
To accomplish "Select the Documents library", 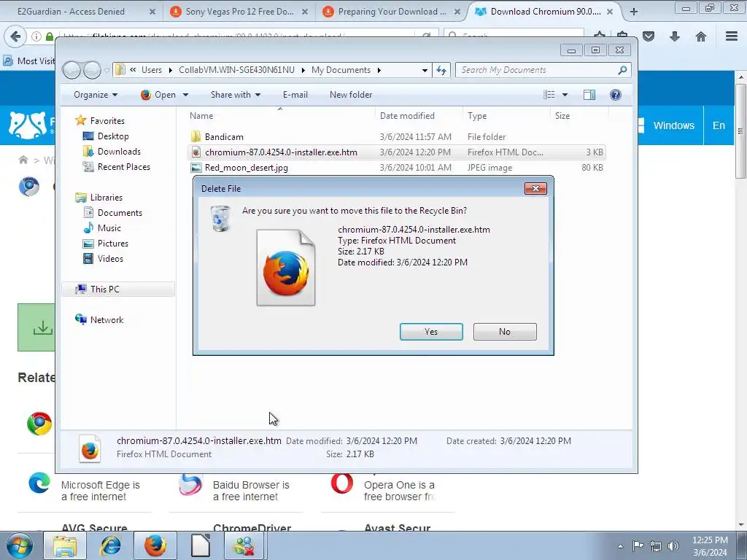I will (x=120, y=213).
